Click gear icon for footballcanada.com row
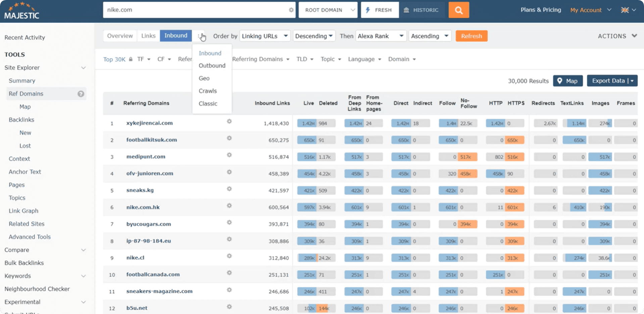This screenshot has width=644, height=314. point(229,273)
